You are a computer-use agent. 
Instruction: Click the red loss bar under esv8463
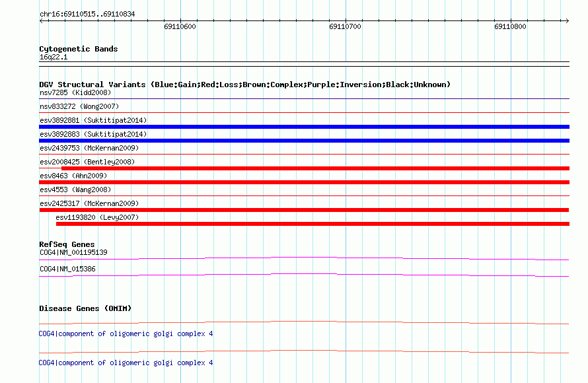(304, 182)
